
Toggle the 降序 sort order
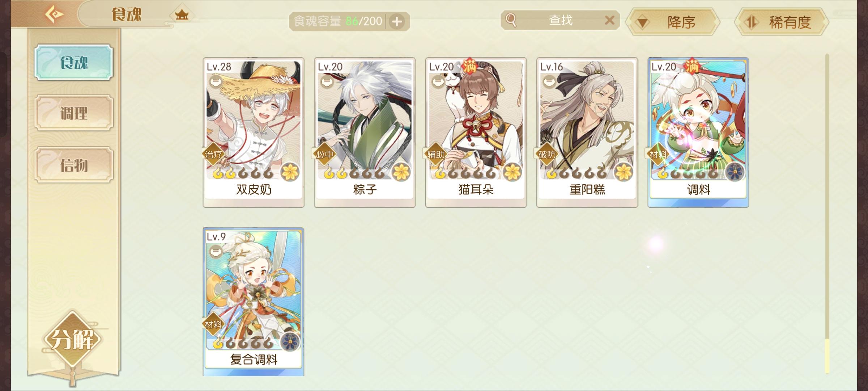(673, 22)
